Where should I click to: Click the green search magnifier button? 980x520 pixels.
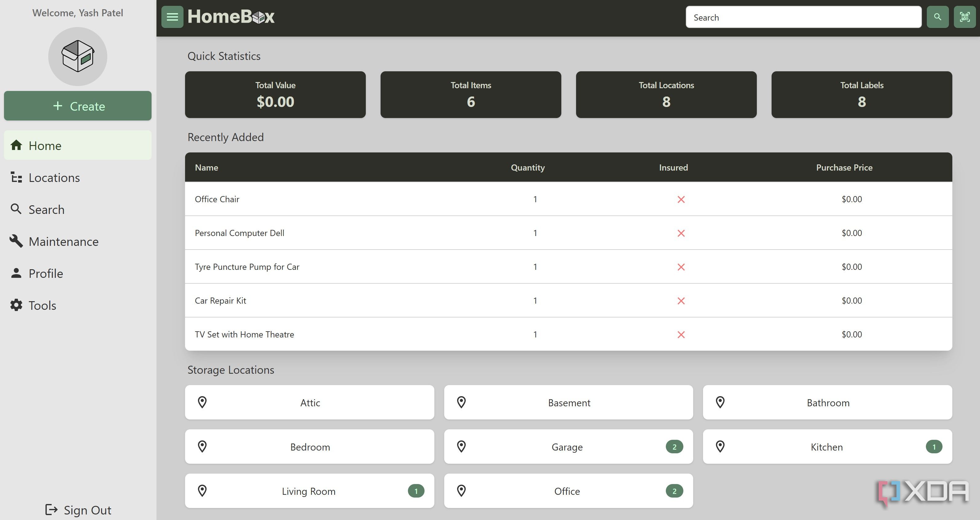[937, 17]
